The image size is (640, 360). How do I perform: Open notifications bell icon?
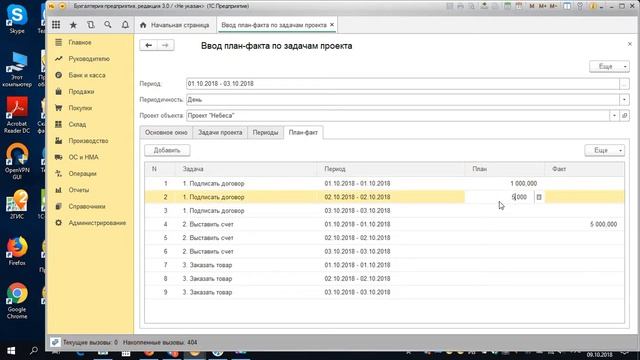[x=125, y=25]
